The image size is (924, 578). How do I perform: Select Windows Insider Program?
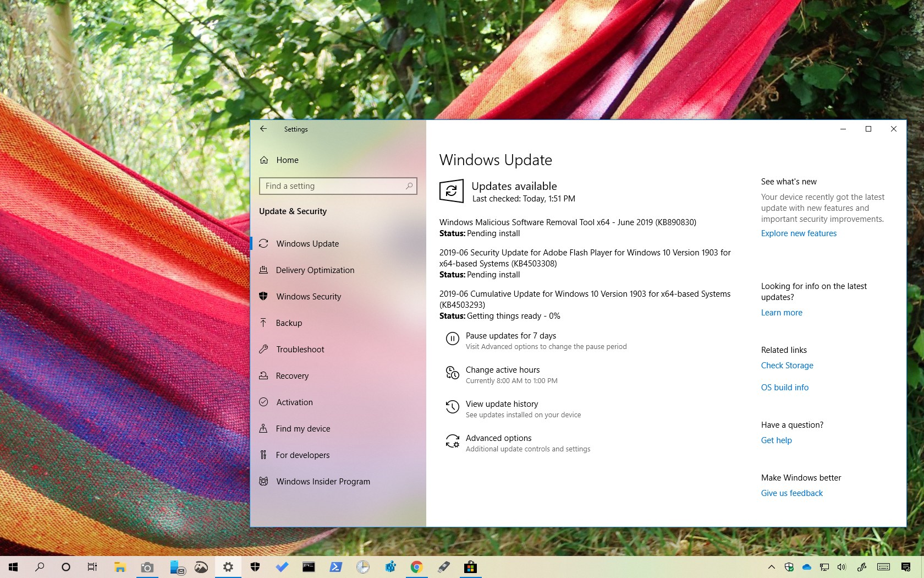(323, 482)
